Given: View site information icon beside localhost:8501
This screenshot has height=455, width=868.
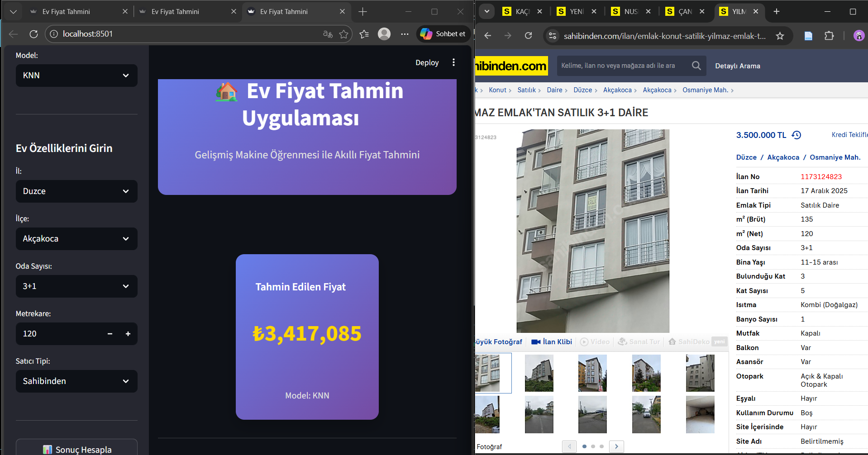Looking at the screenshot, I should click(x=54, y=34).
